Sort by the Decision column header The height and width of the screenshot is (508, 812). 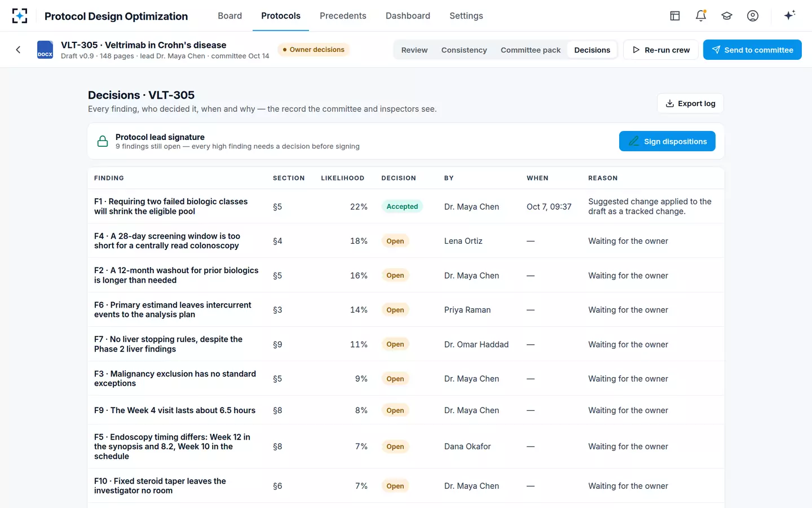[399, 178]
